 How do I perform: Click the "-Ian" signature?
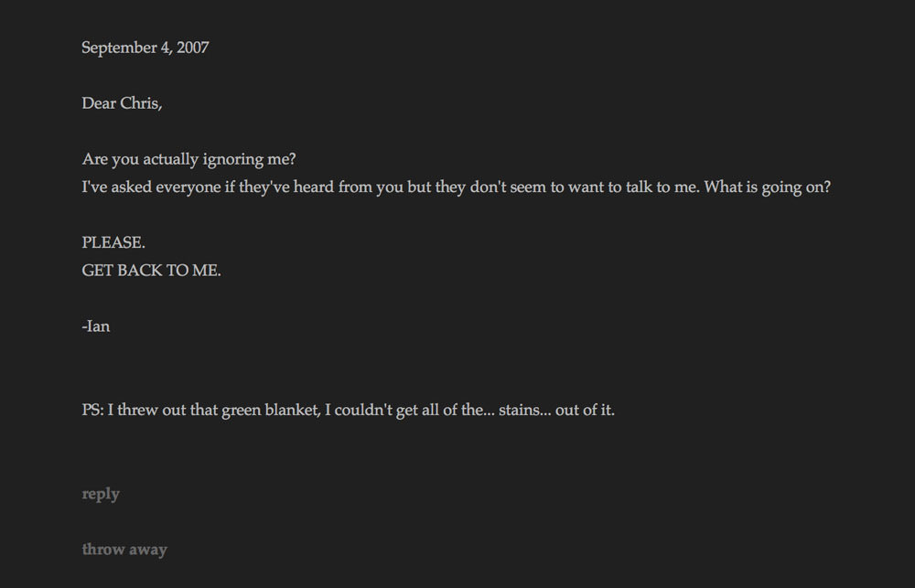[x=96, y=326]
